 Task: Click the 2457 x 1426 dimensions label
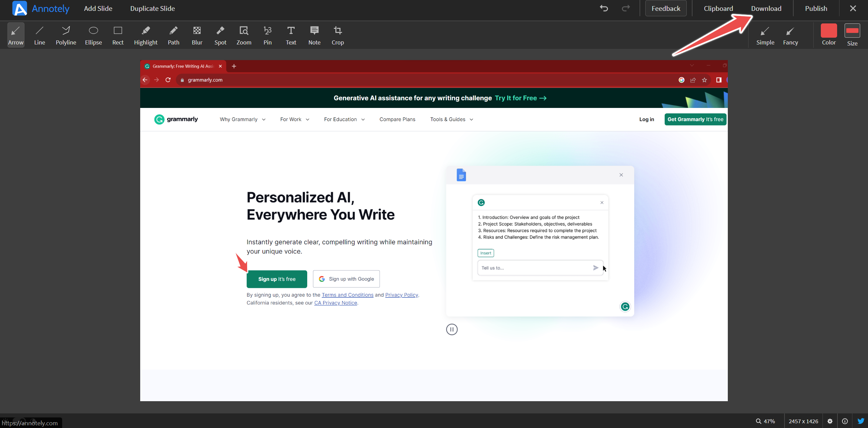(803, 421)
